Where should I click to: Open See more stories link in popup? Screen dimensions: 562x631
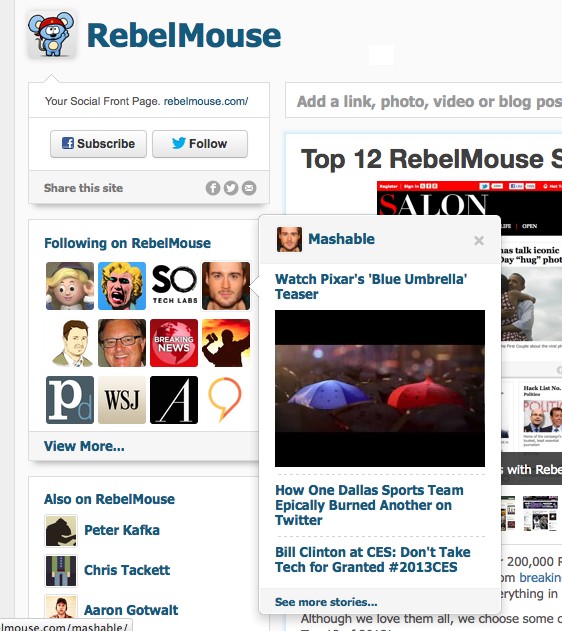click(x=326, y=602)
